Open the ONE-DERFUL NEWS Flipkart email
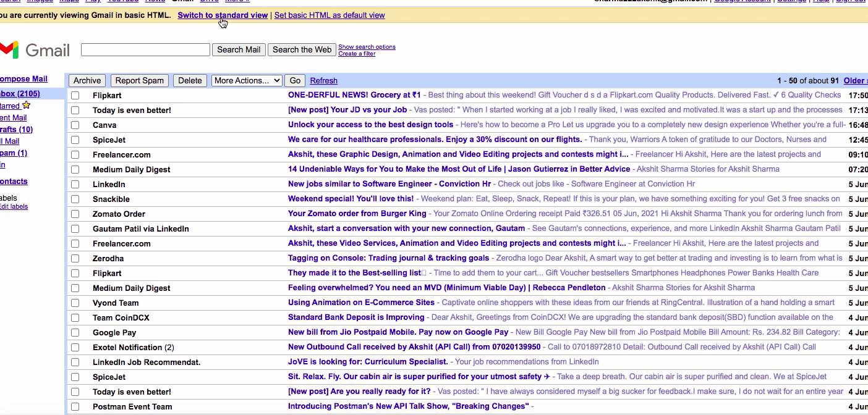Viewport: 868px width, 415px height. pyautogui.click(x=354, y=94)
